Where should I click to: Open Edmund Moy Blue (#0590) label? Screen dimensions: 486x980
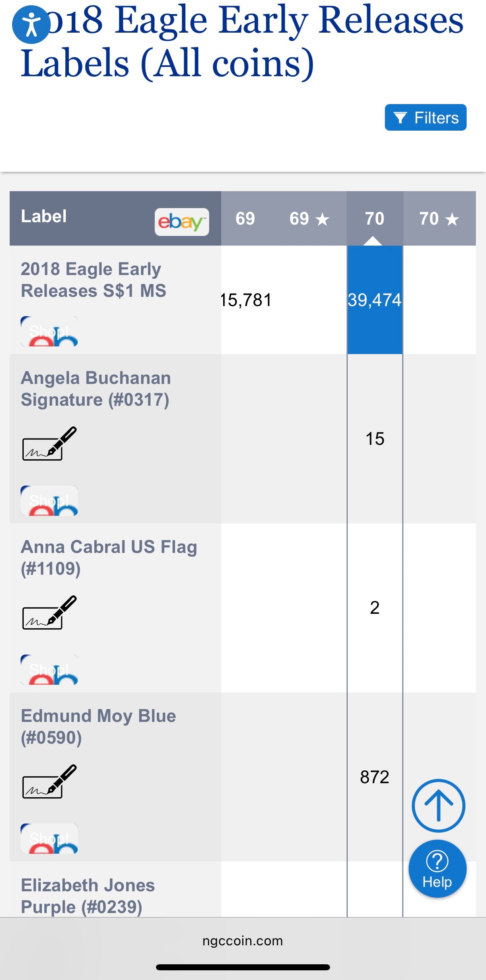pos(98,727)
